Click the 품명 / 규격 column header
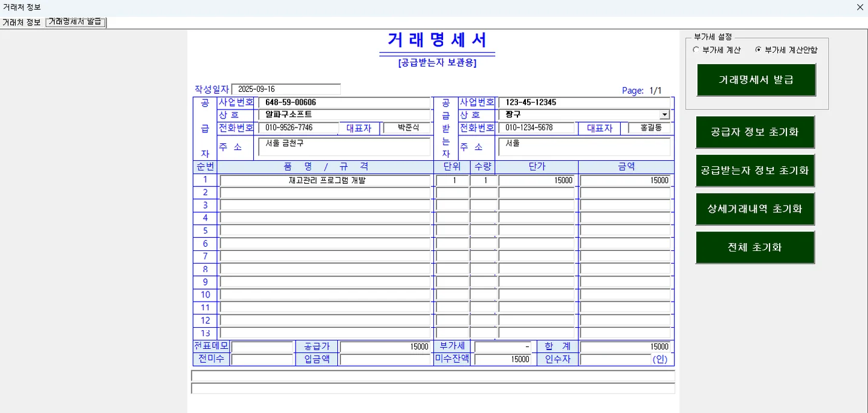Viewport: 868px width, 413px height. [x=325, y=167]
